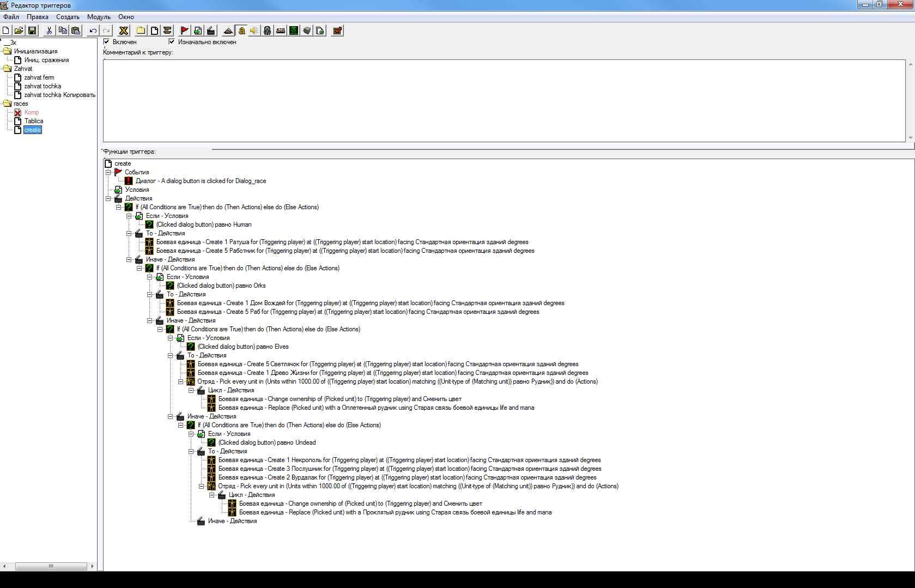Open the Создать menu
This screenshot has height=588, width=915.
(68, 17)
